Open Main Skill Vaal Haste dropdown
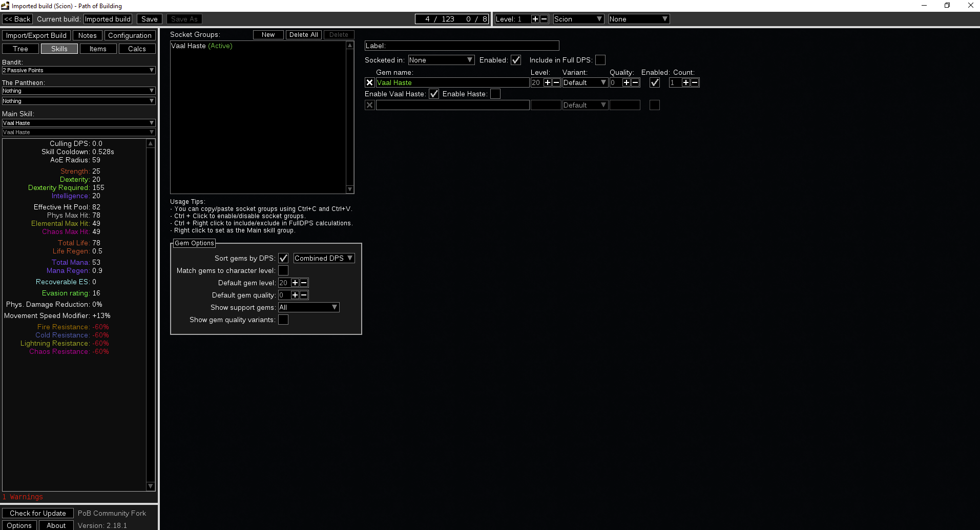The height and width of the screenshot is (530, 980). point(78,123)
